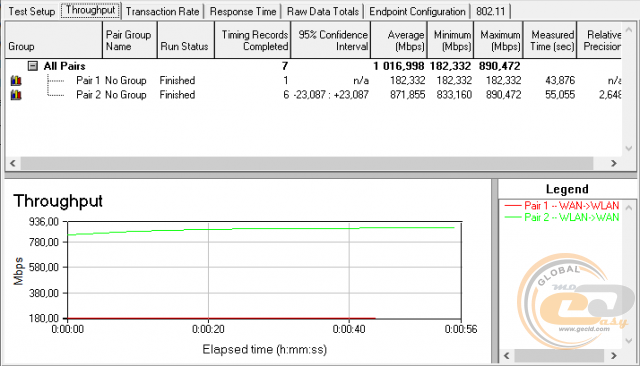The width and height of the screenshot is (640, 366).
Task: Click the Pair 1 No Group cell
Action: (x=126, y=80)
